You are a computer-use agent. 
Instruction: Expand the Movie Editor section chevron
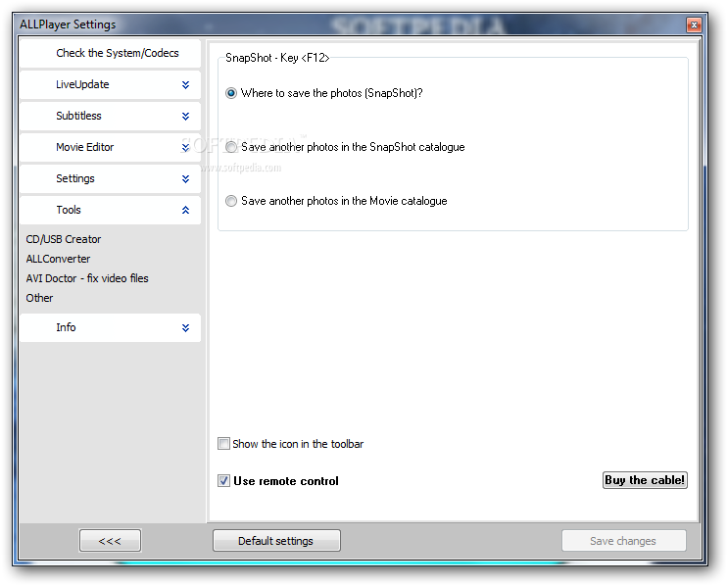coord(186,147)
